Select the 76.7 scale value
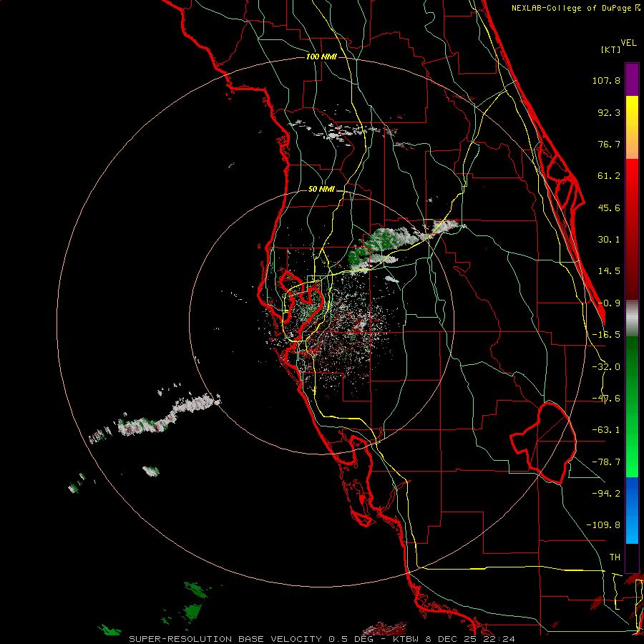Image resolution: width=644 pixels, height=644 pixels. click(x=609, y=144)
